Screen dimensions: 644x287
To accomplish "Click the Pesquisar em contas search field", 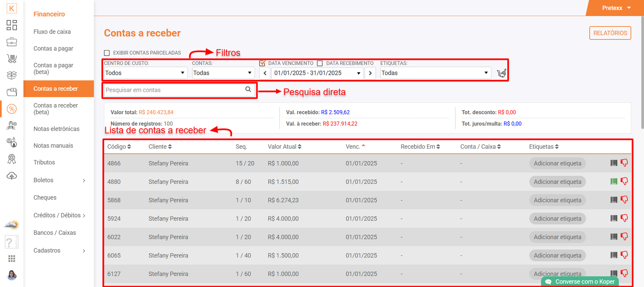I will 173,90.
